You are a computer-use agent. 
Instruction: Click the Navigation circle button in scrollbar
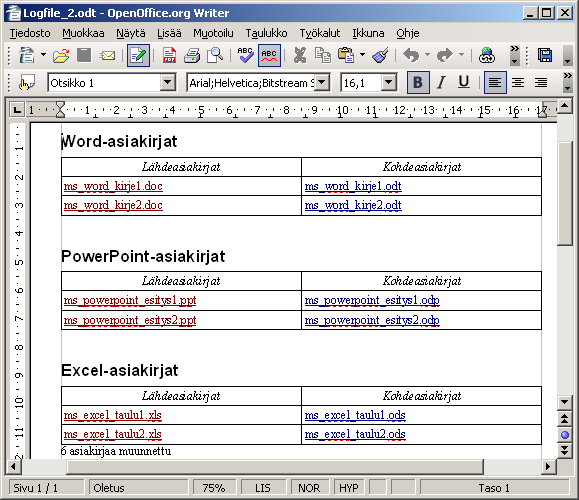565,435
